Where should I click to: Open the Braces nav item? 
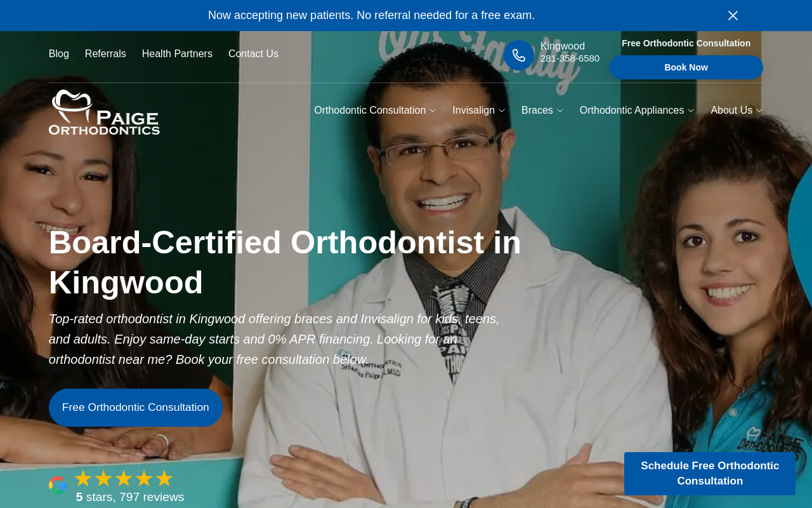tap(537, 110)
